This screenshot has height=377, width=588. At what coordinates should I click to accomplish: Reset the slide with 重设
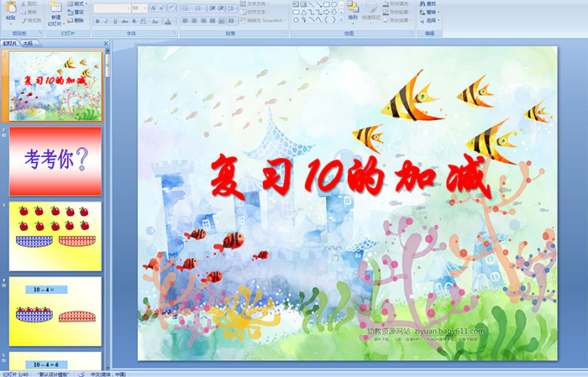click(76, 12)
